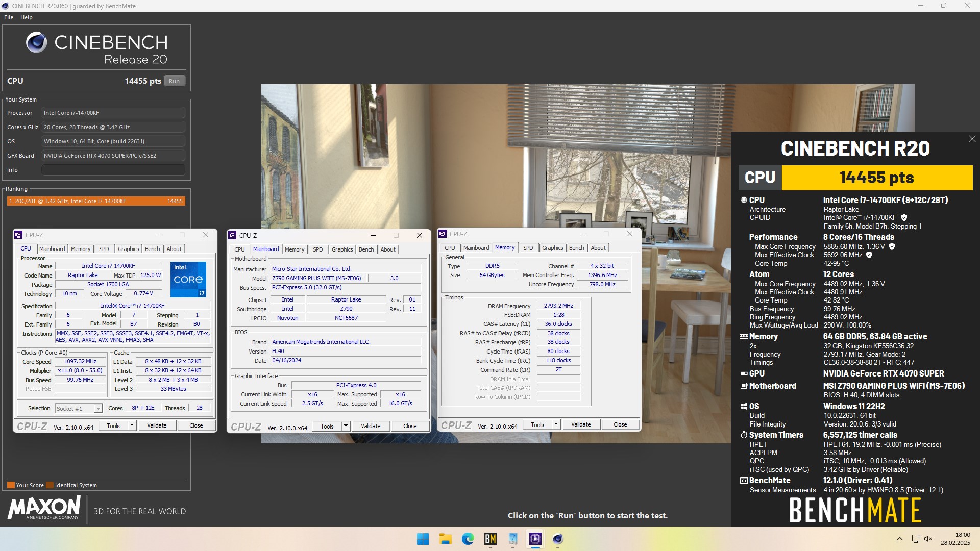Select CPU tab in middle CPU-Z window

[x=239, y=249]
